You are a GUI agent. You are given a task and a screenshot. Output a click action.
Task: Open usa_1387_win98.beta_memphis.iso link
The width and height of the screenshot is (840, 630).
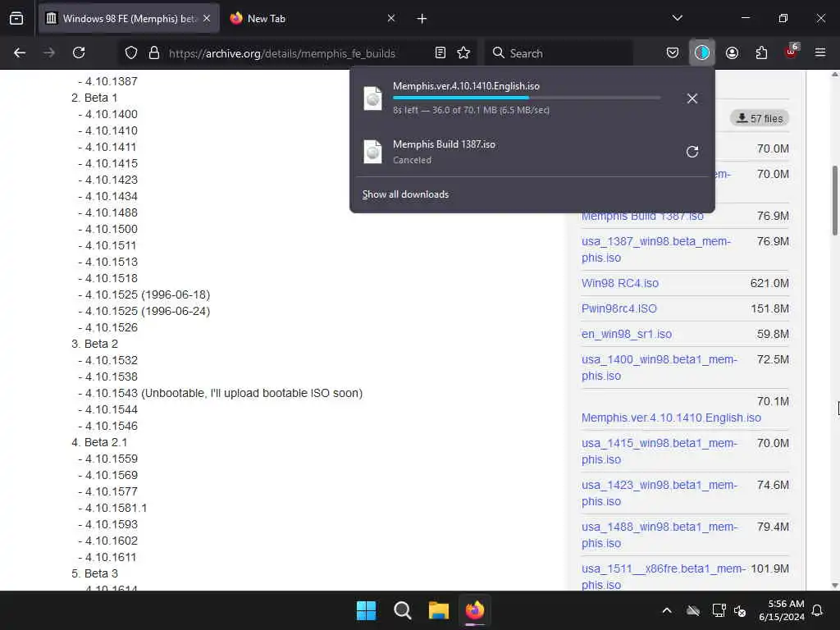(x=656, y=249)
